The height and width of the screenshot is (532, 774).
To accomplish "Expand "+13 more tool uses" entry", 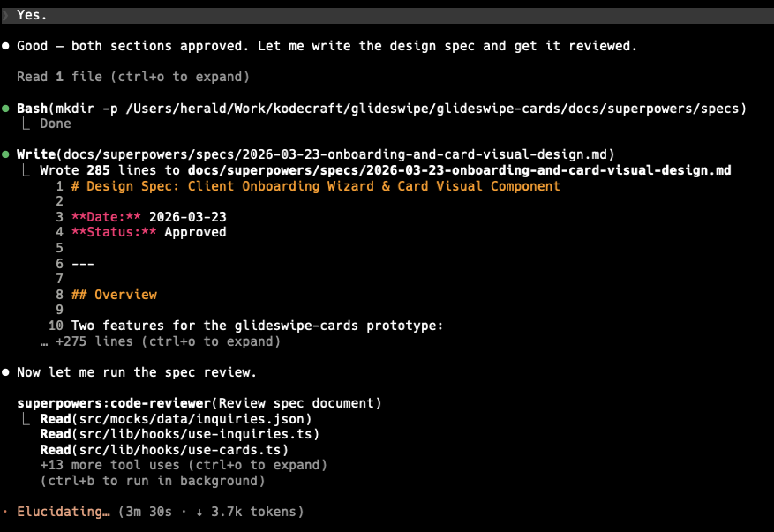I will point(184,465).
